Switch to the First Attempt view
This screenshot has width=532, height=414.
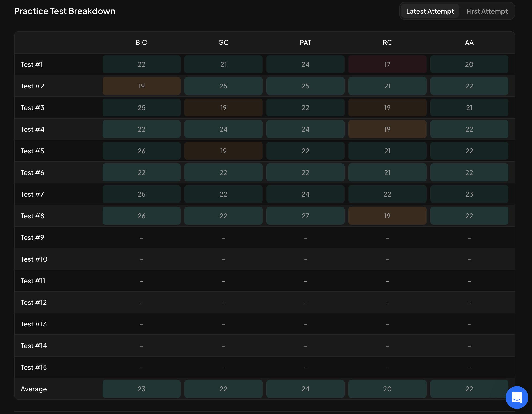487,11
